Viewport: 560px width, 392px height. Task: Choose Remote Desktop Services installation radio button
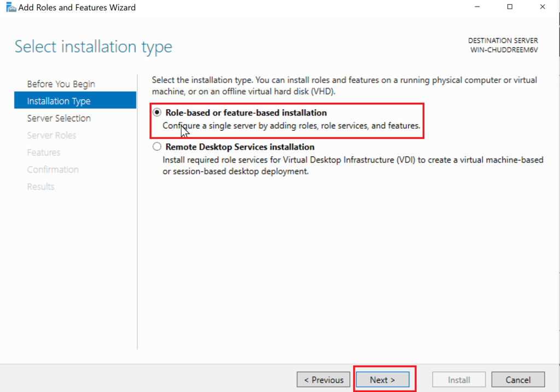coord(157,147)
